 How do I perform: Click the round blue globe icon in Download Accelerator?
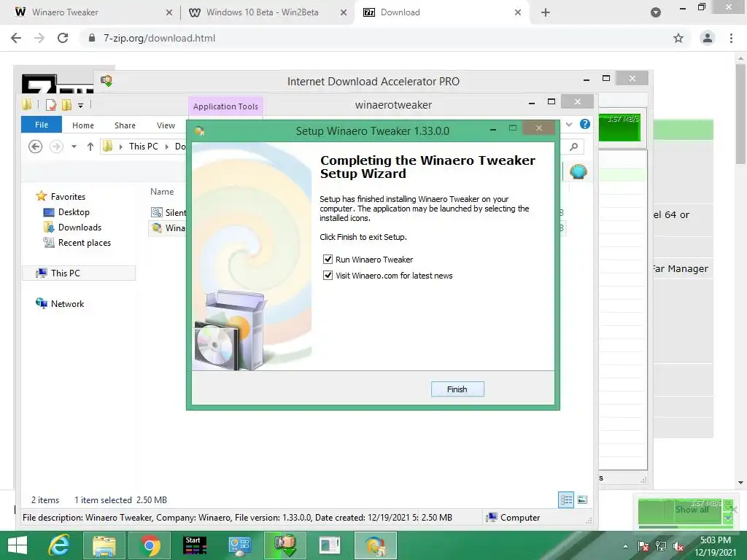pos(578,171)
